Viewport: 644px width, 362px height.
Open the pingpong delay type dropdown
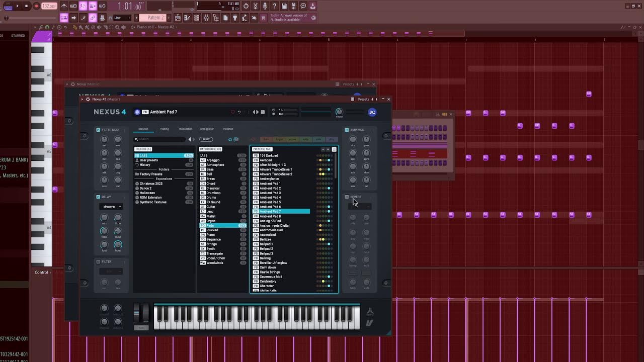111,207
